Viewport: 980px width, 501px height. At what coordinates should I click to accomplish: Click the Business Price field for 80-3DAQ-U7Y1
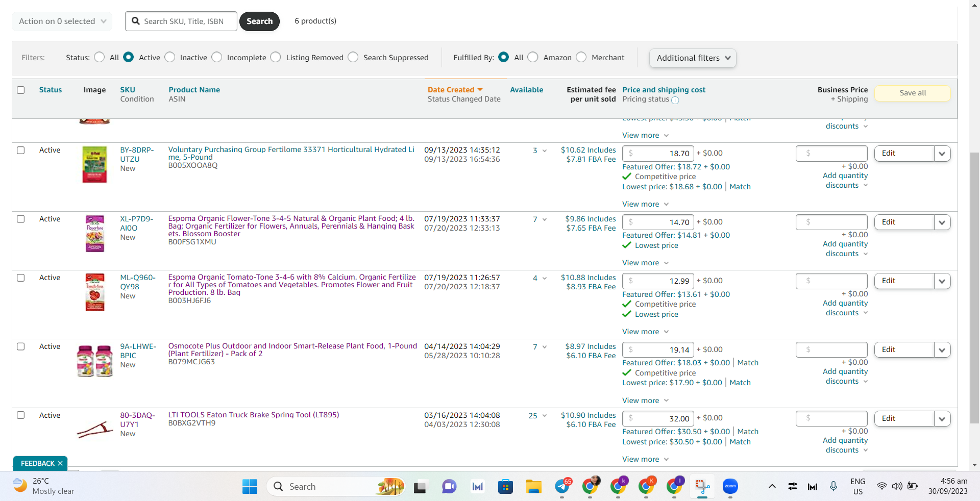[x=831, y=419]
